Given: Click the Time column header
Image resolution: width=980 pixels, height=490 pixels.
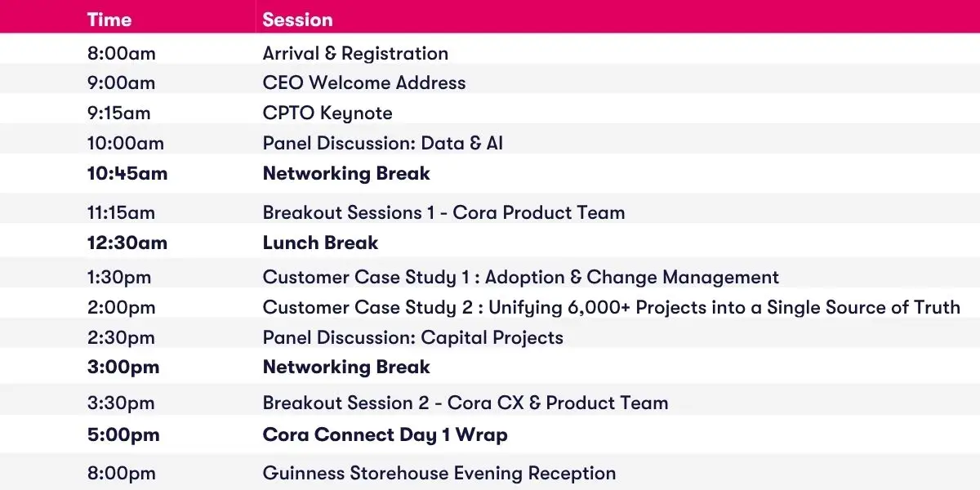Looking at the screenshot, I should pyautogui.click(x=109, y=20).
